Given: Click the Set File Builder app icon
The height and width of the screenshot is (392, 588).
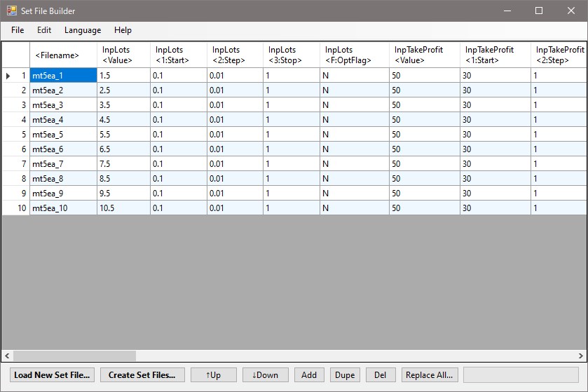Looking at the screenshot, I should point(12,11).
